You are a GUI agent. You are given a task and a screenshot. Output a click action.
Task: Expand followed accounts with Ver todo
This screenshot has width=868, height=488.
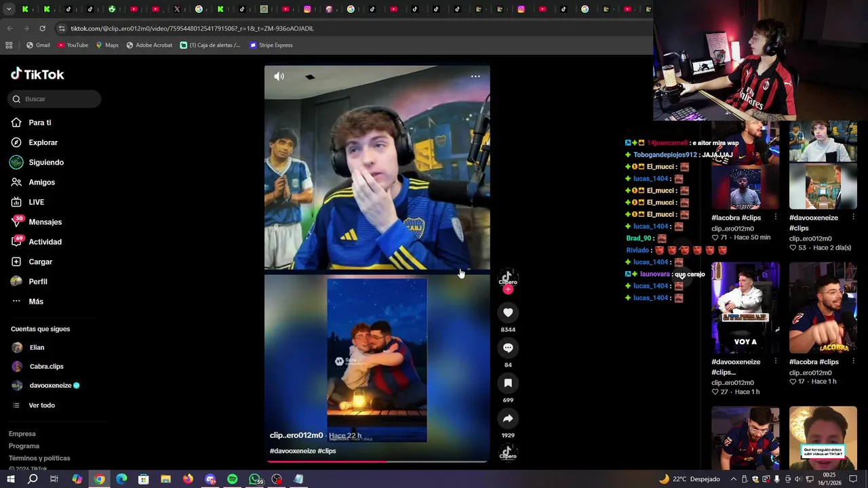point(41,405)
